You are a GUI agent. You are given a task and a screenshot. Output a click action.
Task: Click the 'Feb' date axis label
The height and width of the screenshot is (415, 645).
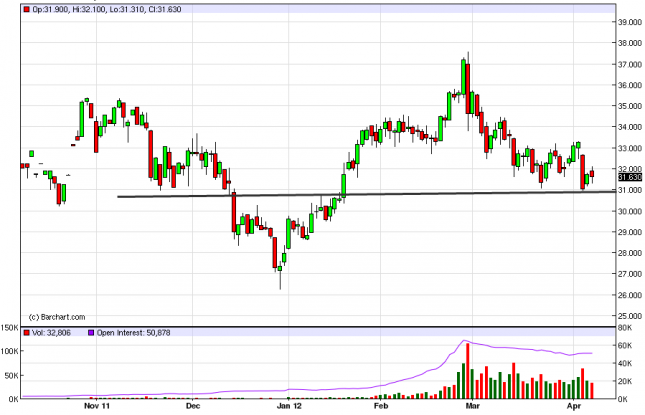pos(381,406)
